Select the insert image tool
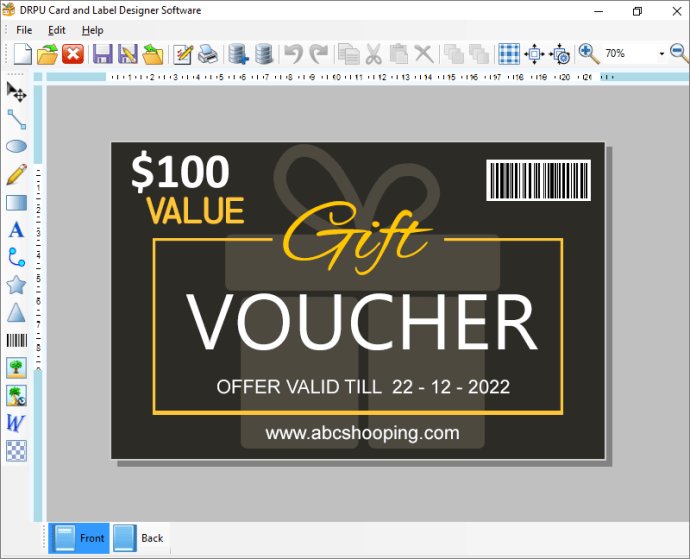690x559 pixels. coord(16,368)
